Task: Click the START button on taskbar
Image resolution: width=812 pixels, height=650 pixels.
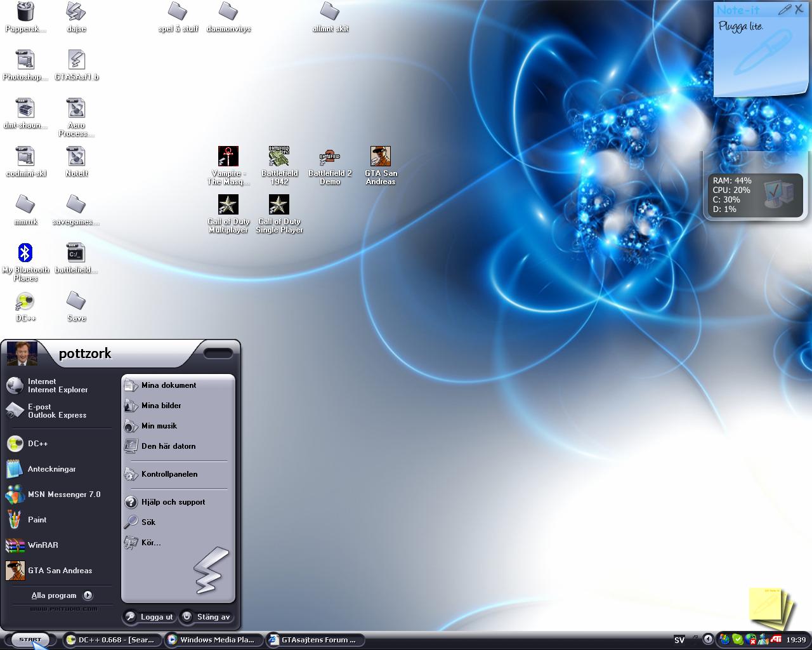Action: pyautogui.click(x=30, y=639)
